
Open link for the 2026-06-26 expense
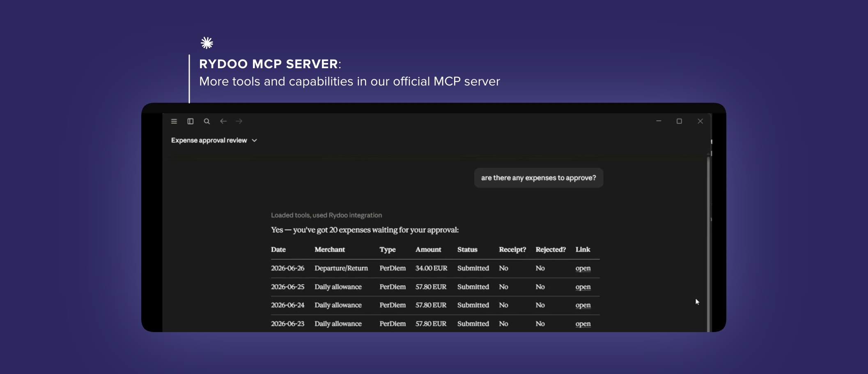point(583,268)
